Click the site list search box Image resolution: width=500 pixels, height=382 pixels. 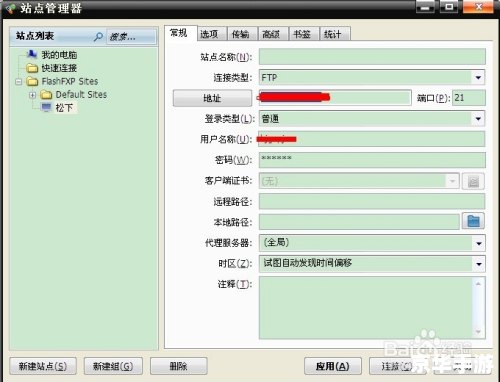click(131, 36)
